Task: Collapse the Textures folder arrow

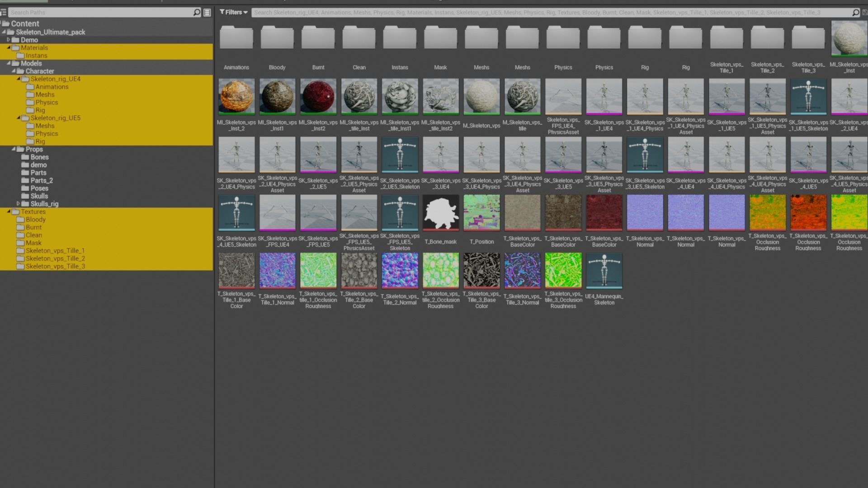Action: [x=9, y=211]
